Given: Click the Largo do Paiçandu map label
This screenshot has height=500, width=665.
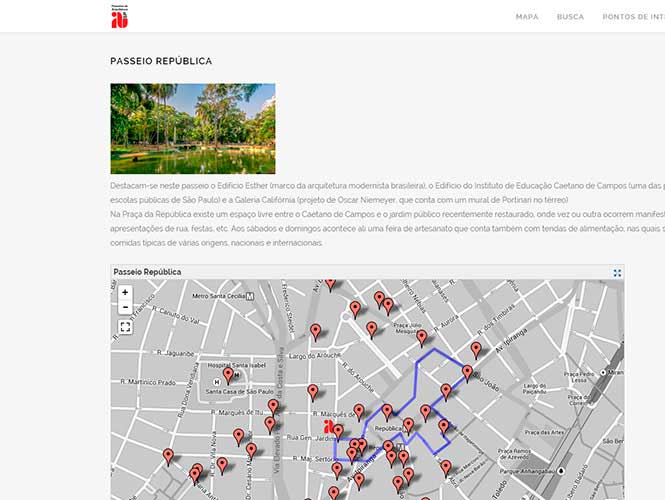Looking at the screenshot, I should pos(534,388).
